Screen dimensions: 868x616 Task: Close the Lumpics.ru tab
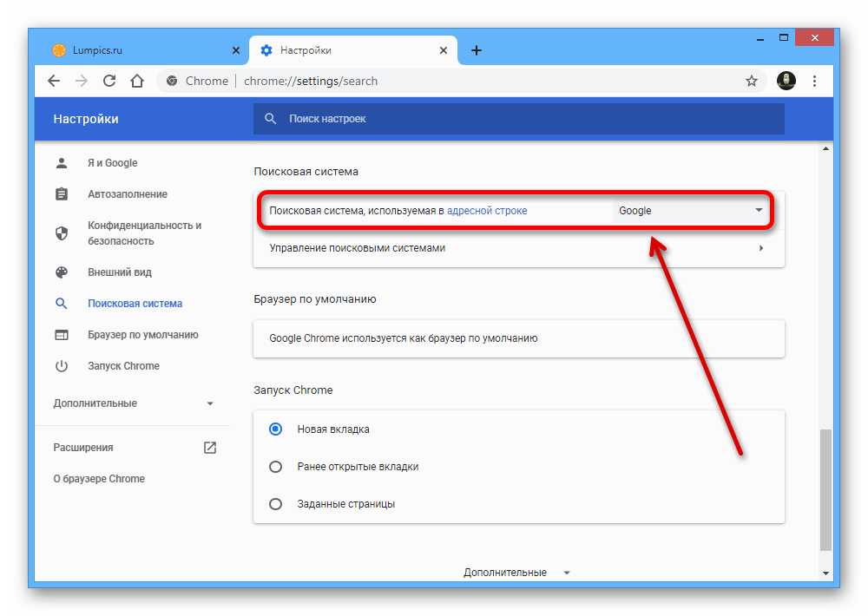coord(236,50)
